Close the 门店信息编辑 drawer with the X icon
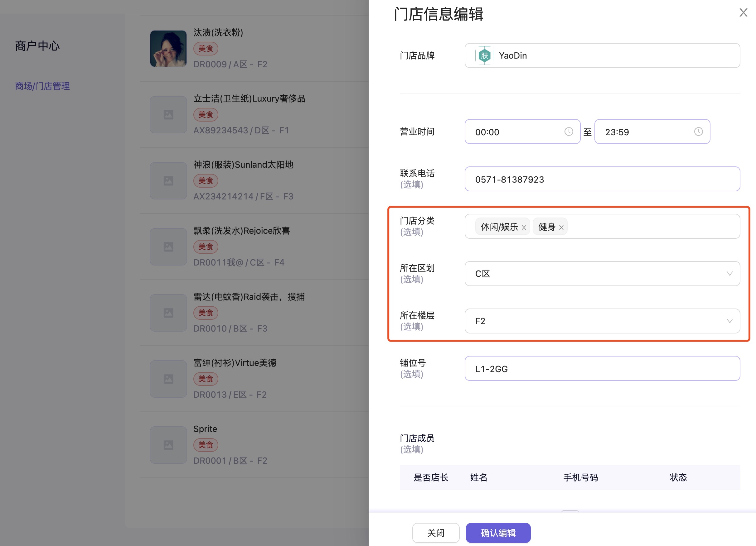 coord(743,13)
